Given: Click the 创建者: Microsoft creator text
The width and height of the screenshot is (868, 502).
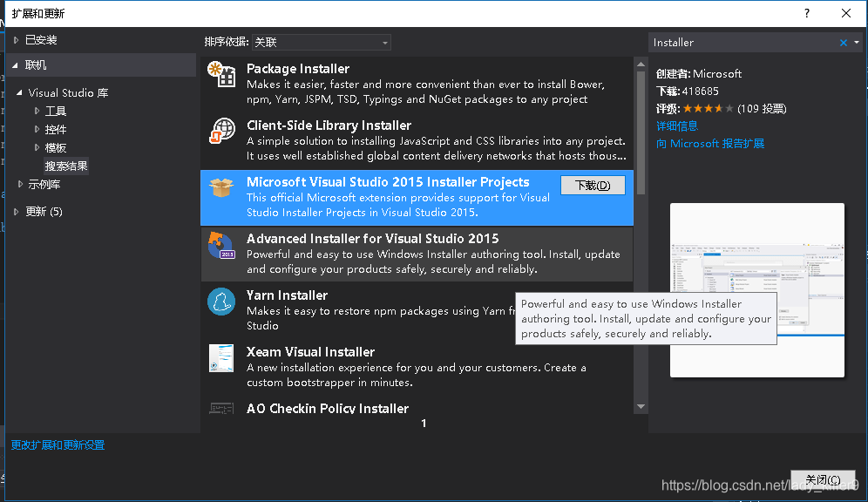Looking at the screenshot, I should [x=699, y=73].
